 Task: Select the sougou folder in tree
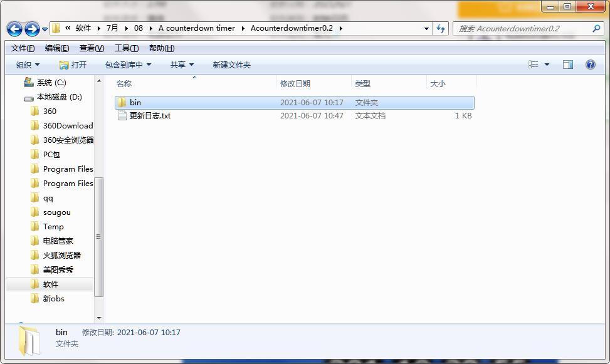51,212
